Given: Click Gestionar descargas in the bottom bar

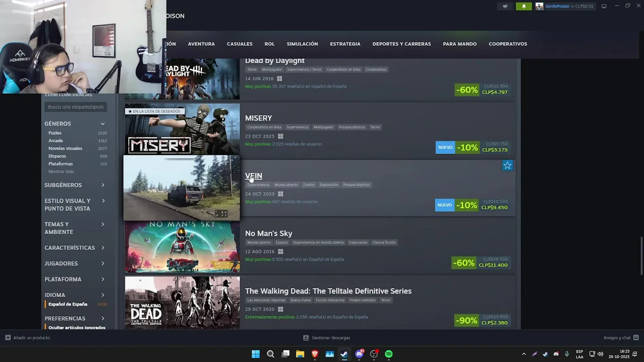Looking at the screenshot, I should click(x=331, y=338).
